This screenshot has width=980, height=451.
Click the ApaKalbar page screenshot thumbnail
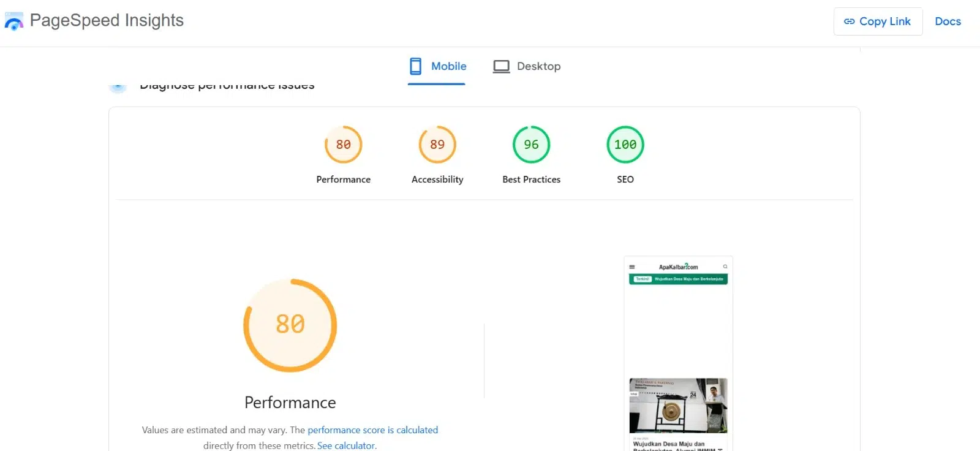click(679, 354)
